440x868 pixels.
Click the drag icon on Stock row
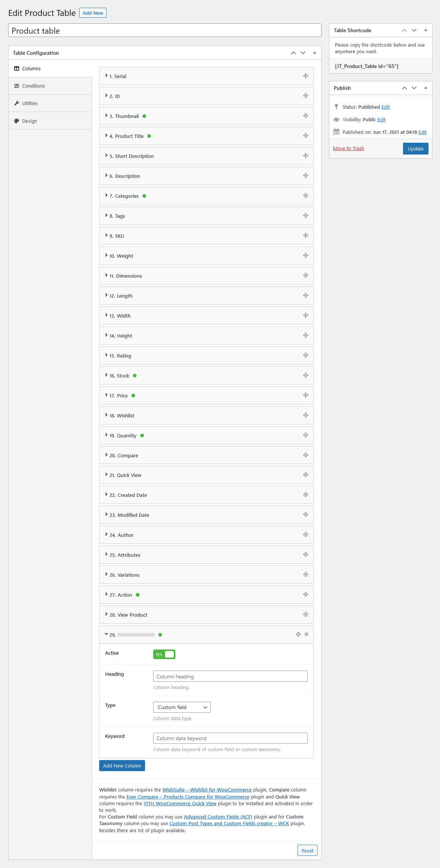(x=306, y=375)
